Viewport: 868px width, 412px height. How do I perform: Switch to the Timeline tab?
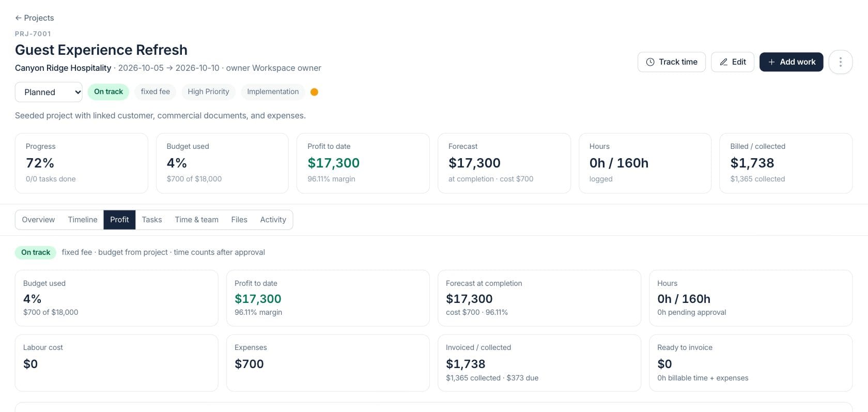tap(83, 220)
